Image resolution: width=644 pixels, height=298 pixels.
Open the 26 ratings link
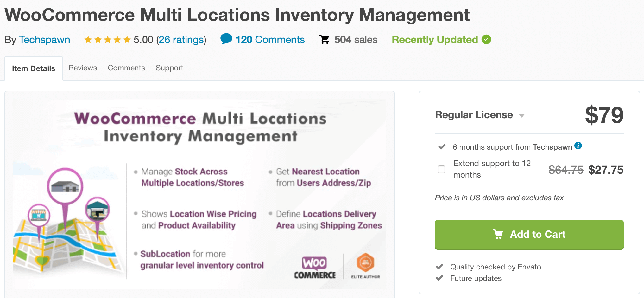point(181,39)
